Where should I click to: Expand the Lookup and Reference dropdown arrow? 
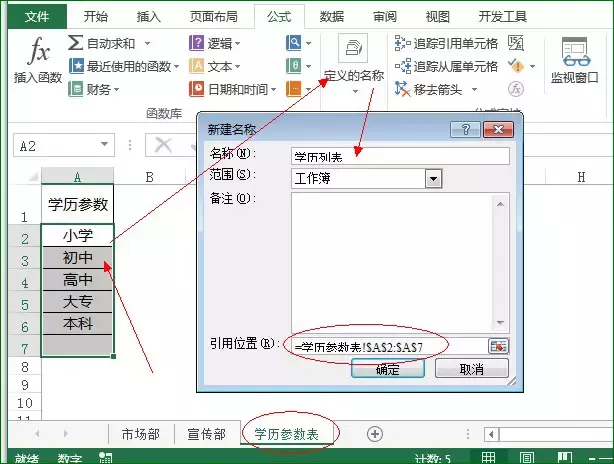point(309,43)
